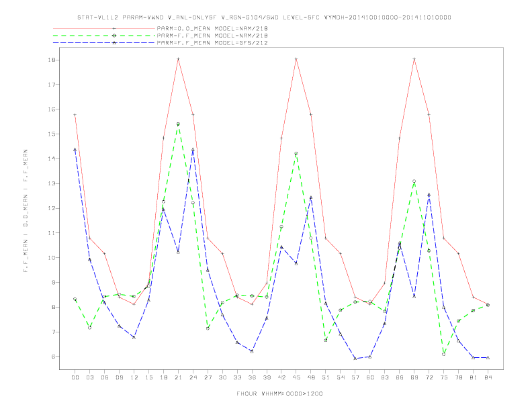The image size is (532, 411).
Task: Click x-axis tick label 60
Action: tap(370, 377)
